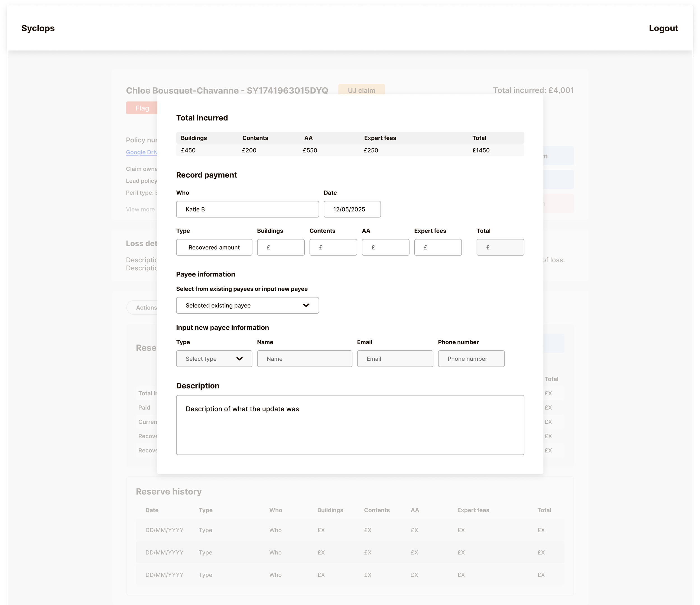Image resolution: width=700 pixels, height=605 pixels.
Task: Click the Phone number input field
Action: (x=471, y=358)
